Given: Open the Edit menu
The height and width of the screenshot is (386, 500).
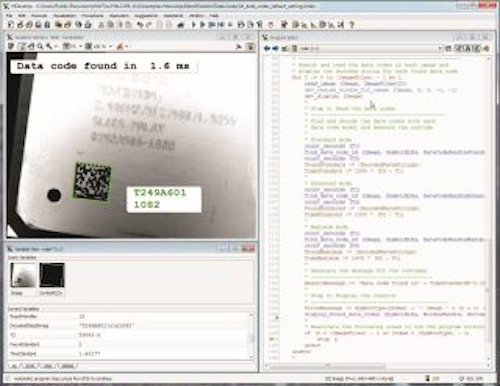Looking at the screenshot, I should pos(22,16).
